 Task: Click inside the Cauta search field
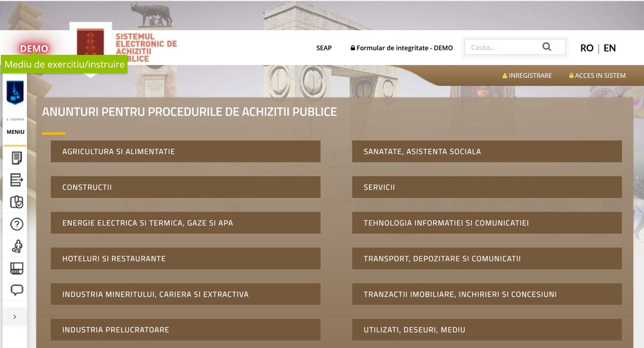pos(502,48)
